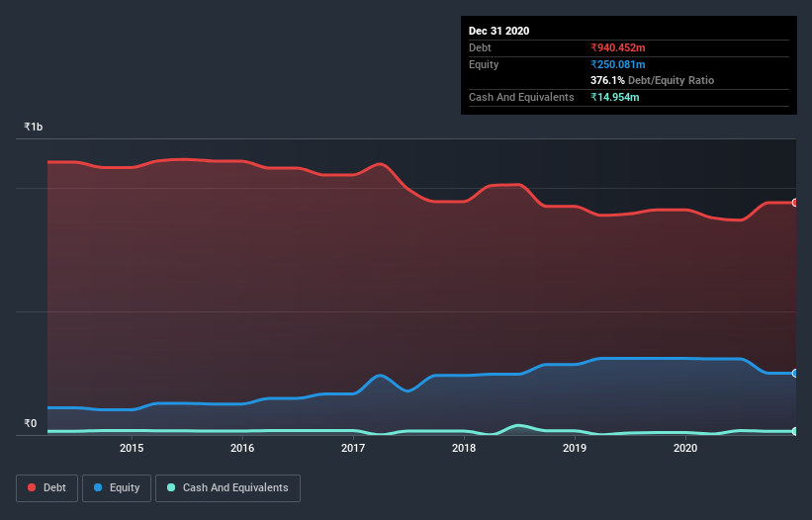Click the ₹940.452m debt value
This screenshot has height=520, width=812.
(618, 47)
